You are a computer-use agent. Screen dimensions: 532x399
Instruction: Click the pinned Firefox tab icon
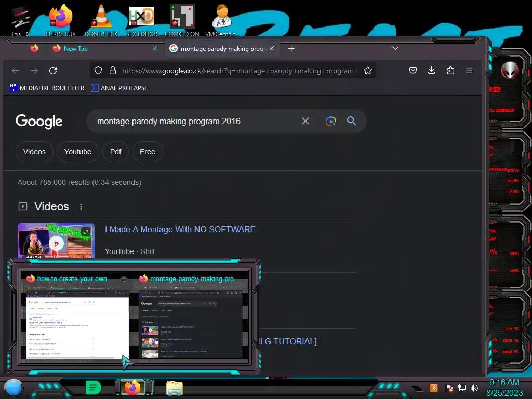[34, 48]
